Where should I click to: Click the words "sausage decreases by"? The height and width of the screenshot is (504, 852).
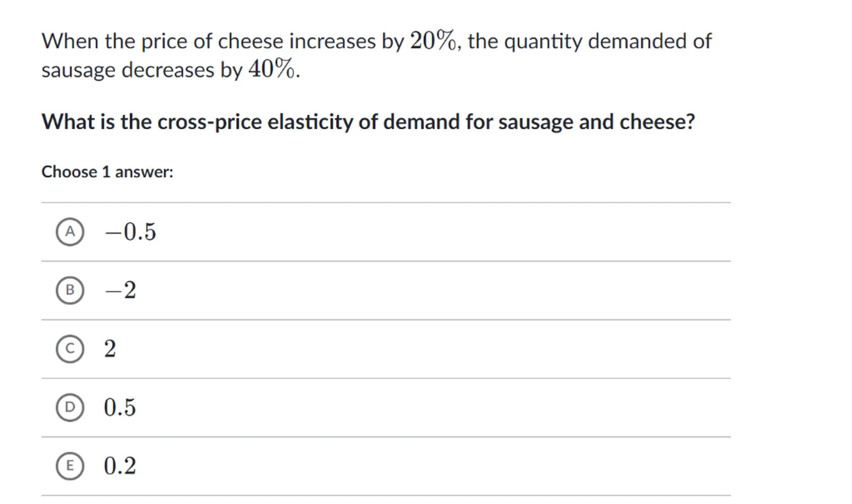(142, 70)
